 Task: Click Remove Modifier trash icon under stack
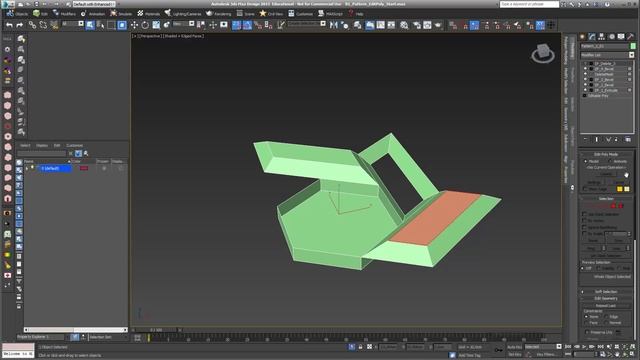pos(616,140)
